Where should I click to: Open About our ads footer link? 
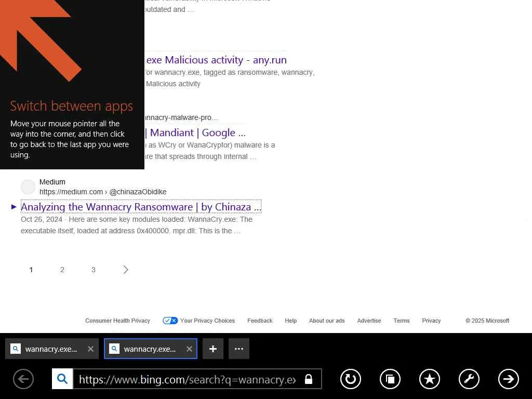(327, 321)
